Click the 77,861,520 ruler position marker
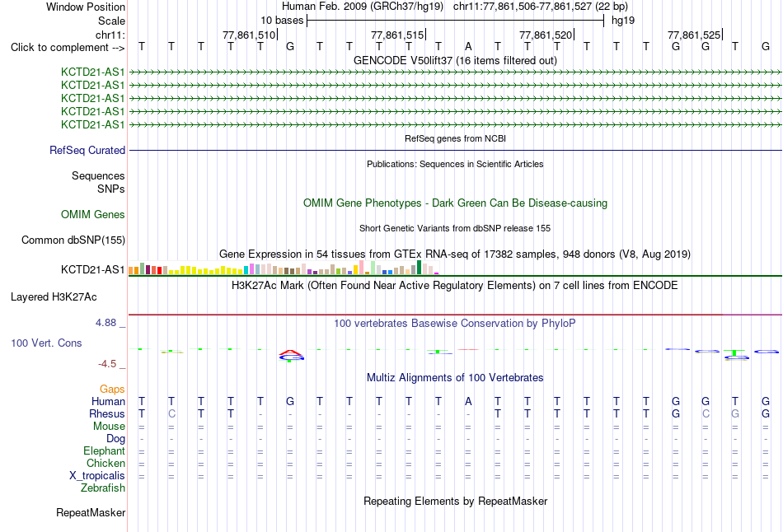This screenshot has width=783, height=532. click(x=546, y=35)
